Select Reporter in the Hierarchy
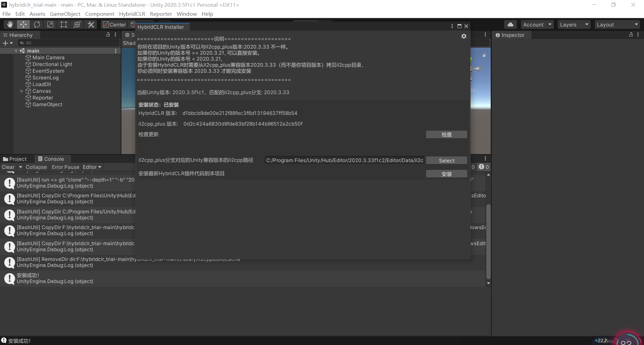 [43, 98]
